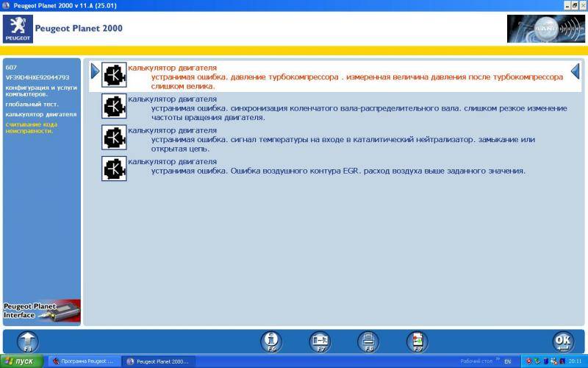Confirm with the OK button
This screenshot has height=368, width=588.
562,342
